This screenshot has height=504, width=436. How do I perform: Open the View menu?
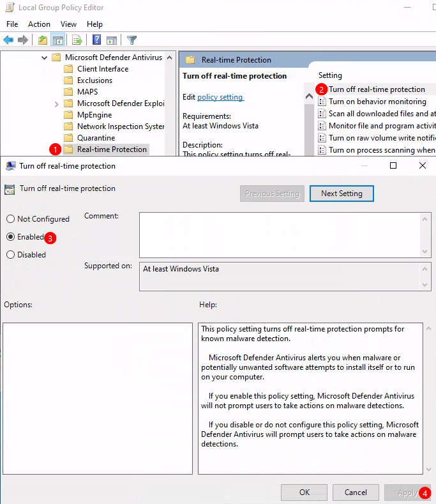pyautogui.click(x=68, y=24)
